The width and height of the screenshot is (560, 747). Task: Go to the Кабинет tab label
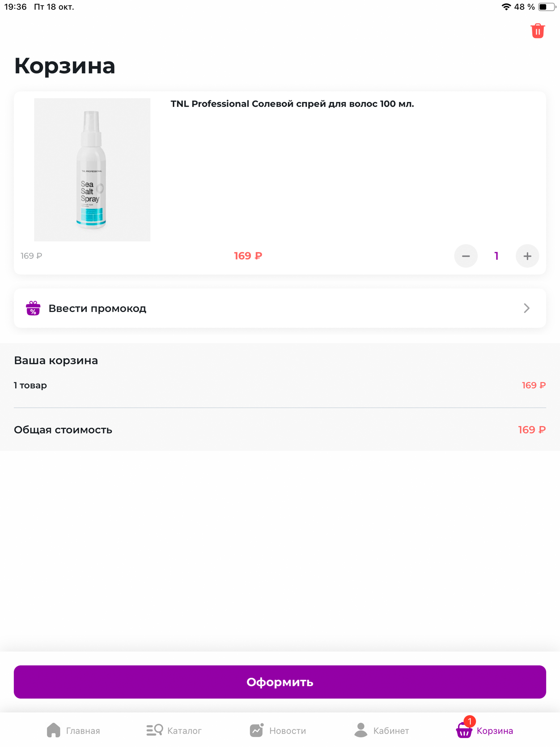pyautogui.click(x=391, y=731)
